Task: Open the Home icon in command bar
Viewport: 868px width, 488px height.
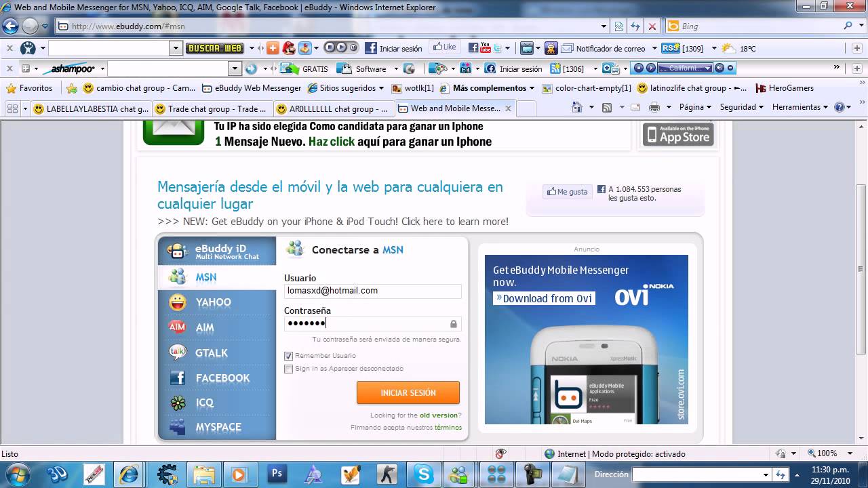Action: pos(577,107)
